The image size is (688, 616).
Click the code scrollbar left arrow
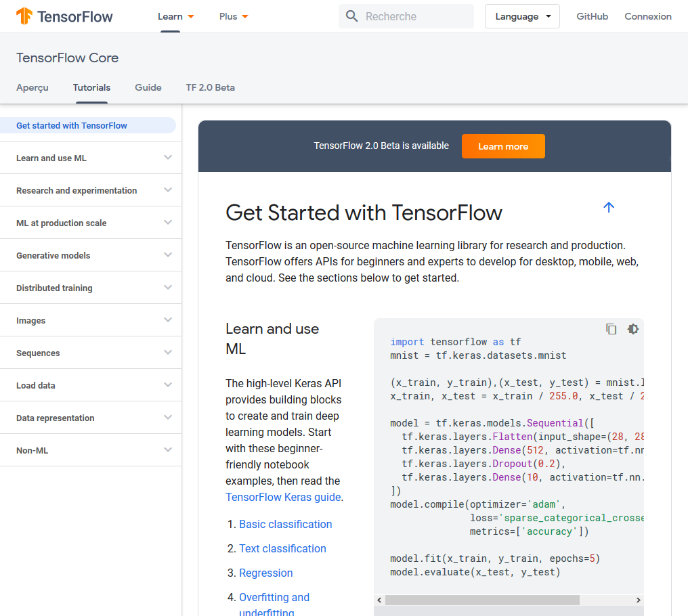379,600
